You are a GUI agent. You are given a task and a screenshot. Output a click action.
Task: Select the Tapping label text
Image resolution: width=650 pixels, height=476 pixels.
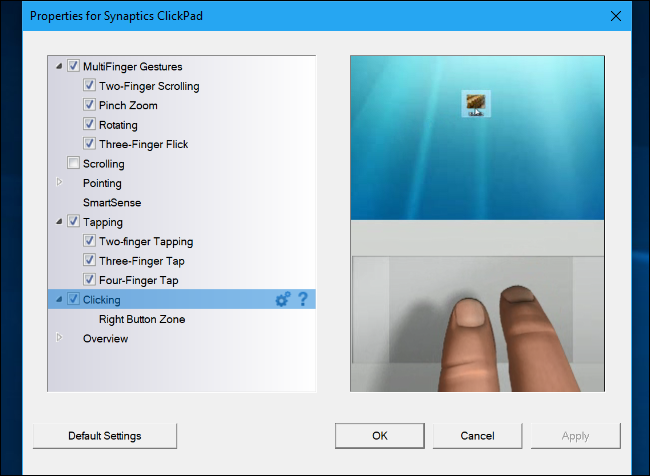click(x=103, y=222)
